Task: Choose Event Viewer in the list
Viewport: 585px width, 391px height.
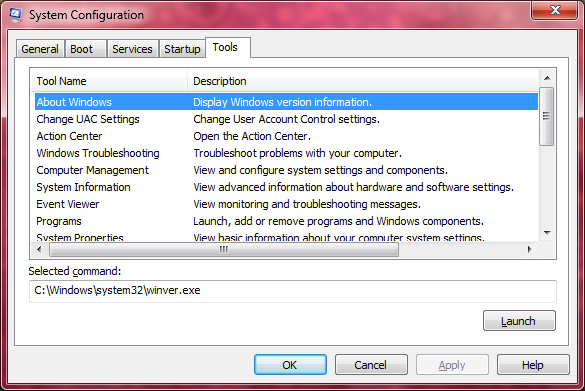Action: (x=286, y=204)
